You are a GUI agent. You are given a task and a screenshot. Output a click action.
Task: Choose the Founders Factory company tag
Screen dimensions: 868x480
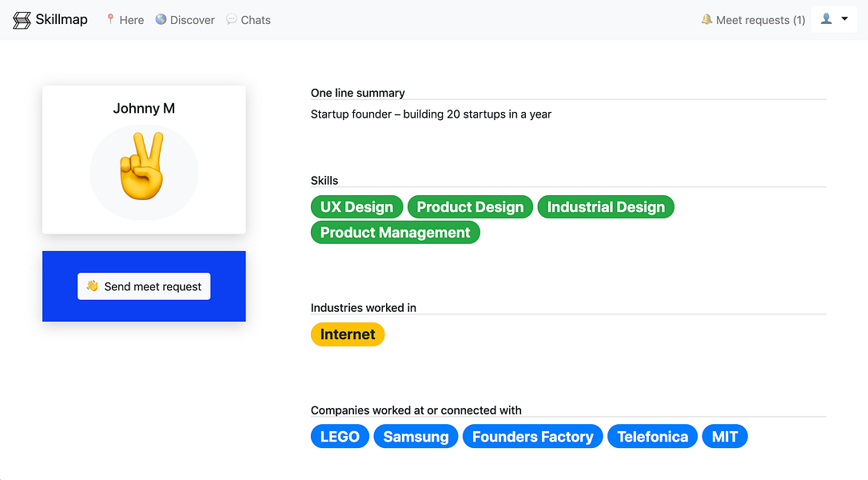tap(532, 437)
